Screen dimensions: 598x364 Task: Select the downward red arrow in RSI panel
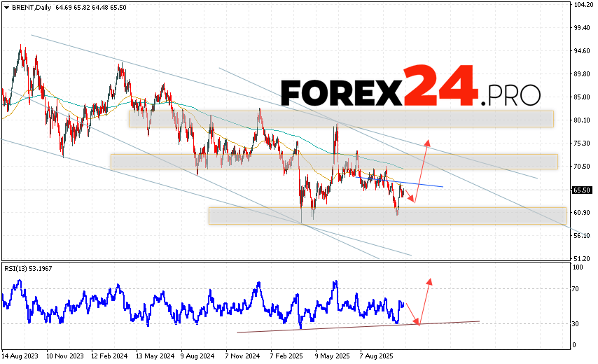tap(412, 313)
